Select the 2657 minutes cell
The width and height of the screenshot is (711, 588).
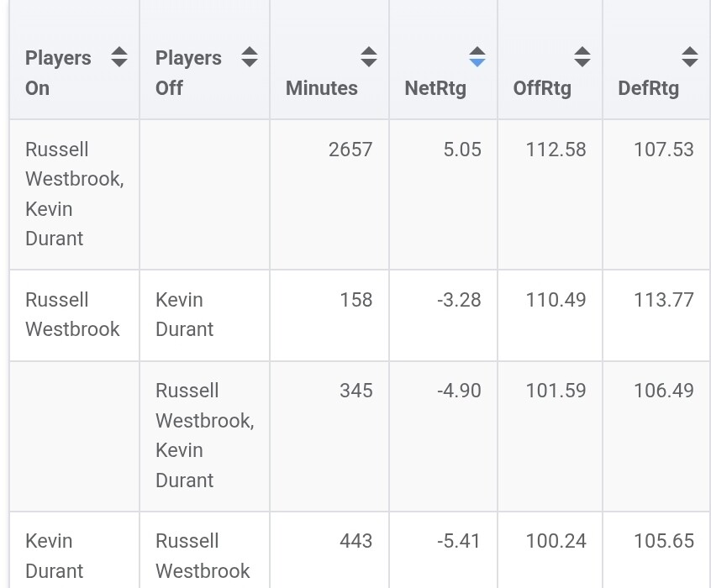click(350, 150)
